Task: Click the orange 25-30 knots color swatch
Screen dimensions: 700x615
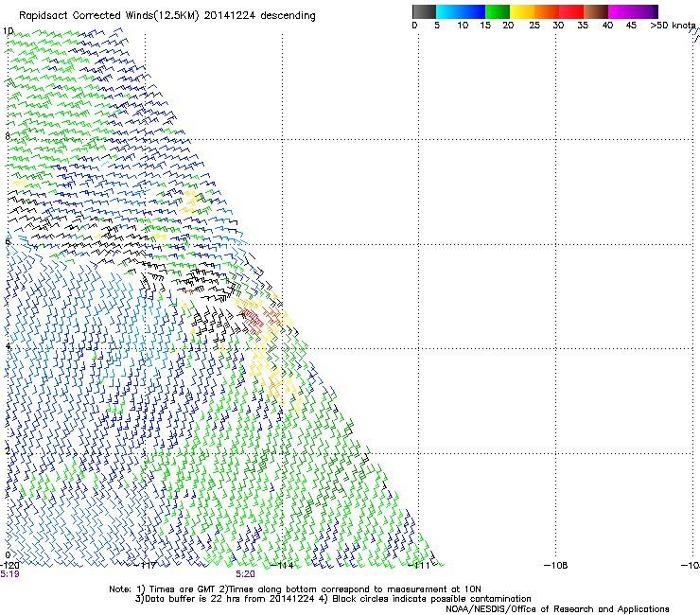Action: click(547, 11)
